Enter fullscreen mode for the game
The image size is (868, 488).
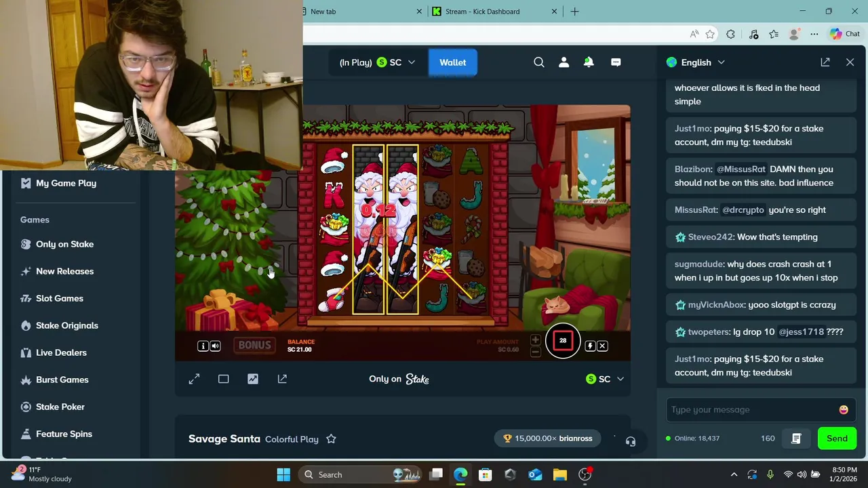click(194, 379)
